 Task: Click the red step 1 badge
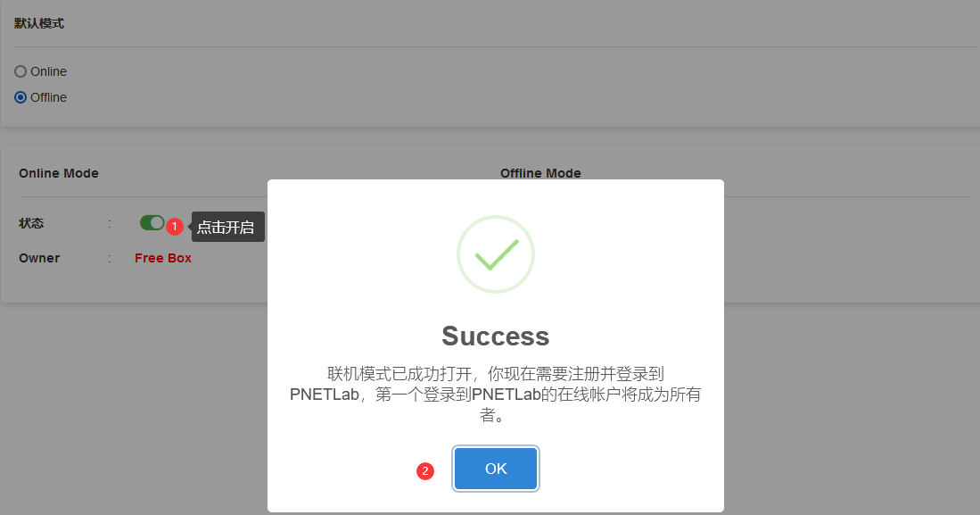(175, 226)
